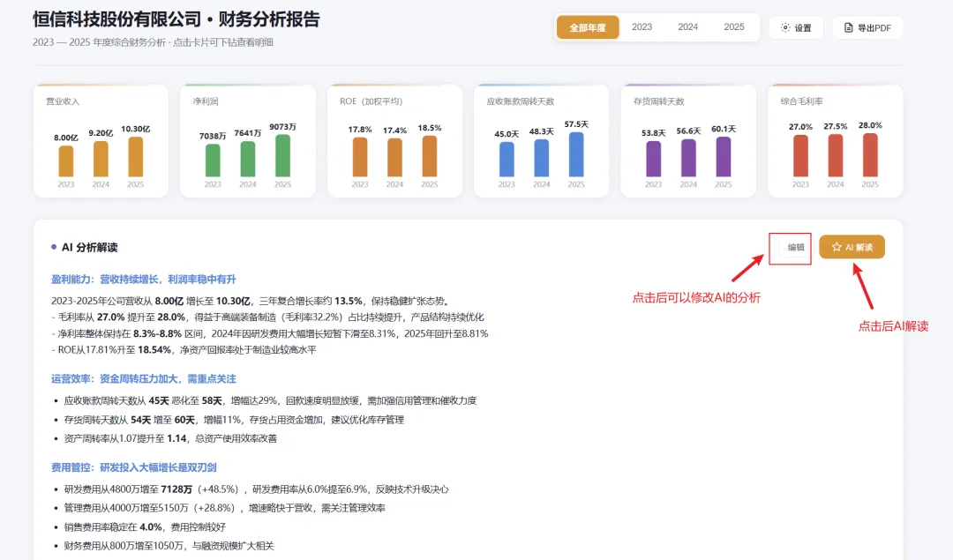Click the 2023 ROE bar 17.8%
This screenshot has height=560, width=953.
coord(360,157)
